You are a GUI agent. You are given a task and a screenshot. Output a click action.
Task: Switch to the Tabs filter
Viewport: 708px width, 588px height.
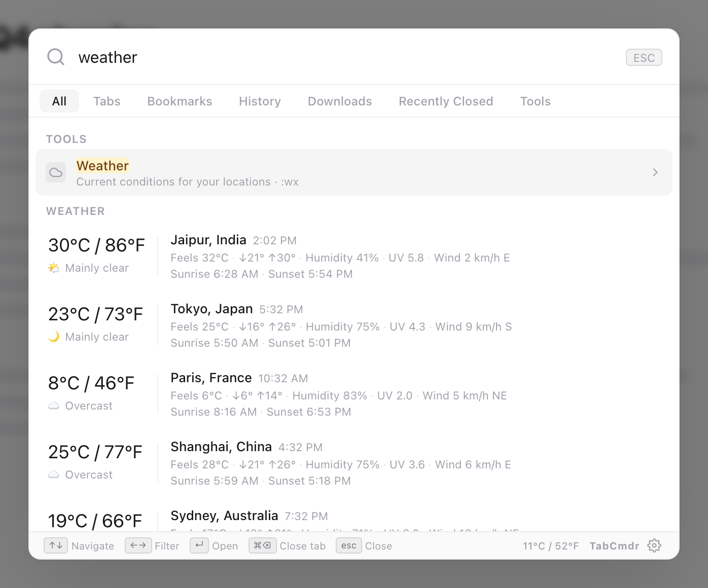tap(107, 101)
